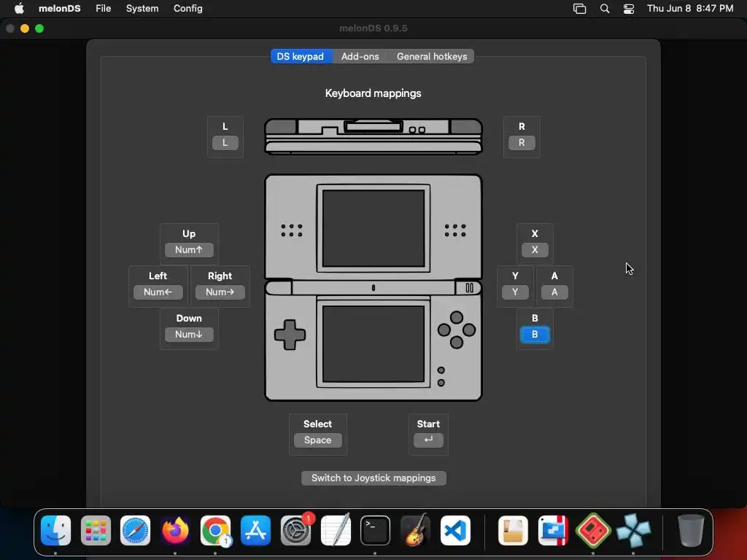Launch Safari from the dock
The height and width of the screenshot is (560, 747).
[135, 530]
